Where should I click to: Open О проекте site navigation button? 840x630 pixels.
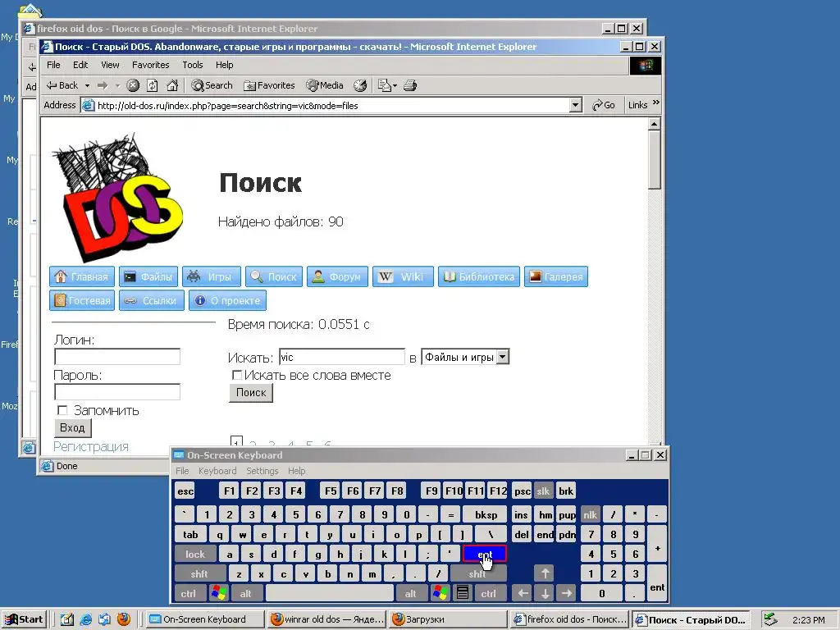point(228,300)
